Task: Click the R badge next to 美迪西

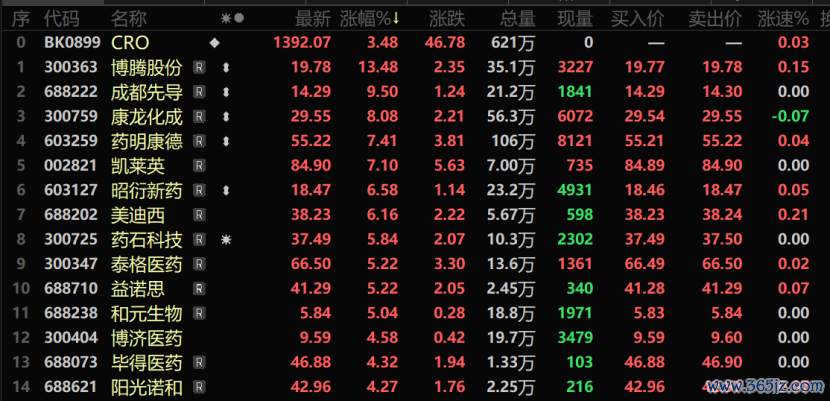Action: tap(199, 215)
